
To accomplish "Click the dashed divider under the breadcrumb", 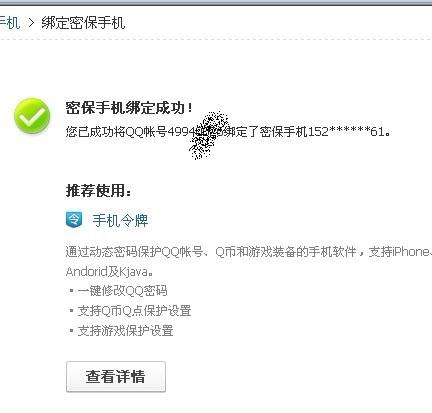I will pos(216,39).
